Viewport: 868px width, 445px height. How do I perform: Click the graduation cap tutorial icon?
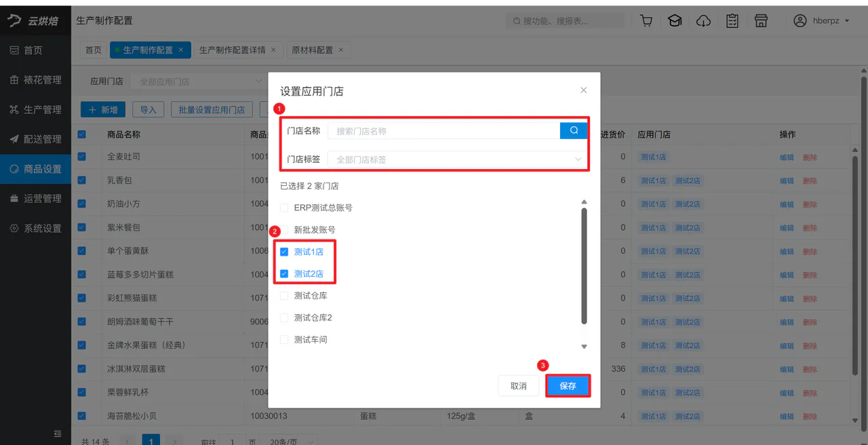coord(675,21)
